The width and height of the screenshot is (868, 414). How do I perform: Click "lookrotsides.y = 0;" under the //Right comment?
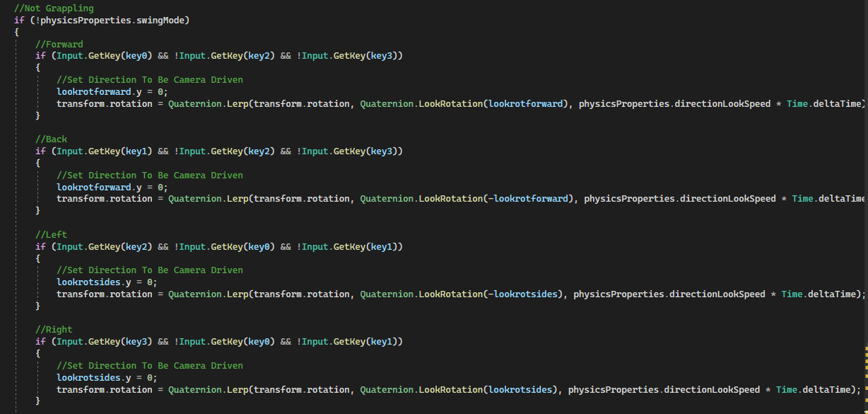click(107, 378)
